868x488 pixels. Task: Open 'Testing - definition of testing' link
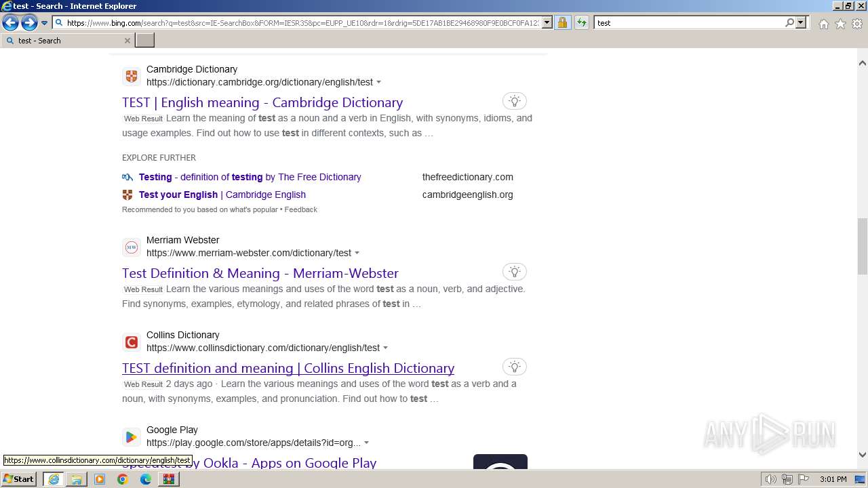[x=250, y=177]
